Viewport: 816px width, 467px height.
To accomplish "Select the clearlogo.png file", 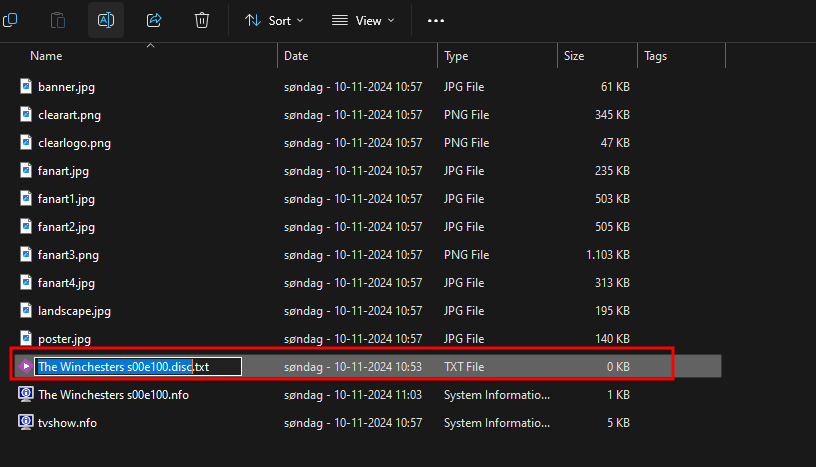I will (x=74, y=143).
